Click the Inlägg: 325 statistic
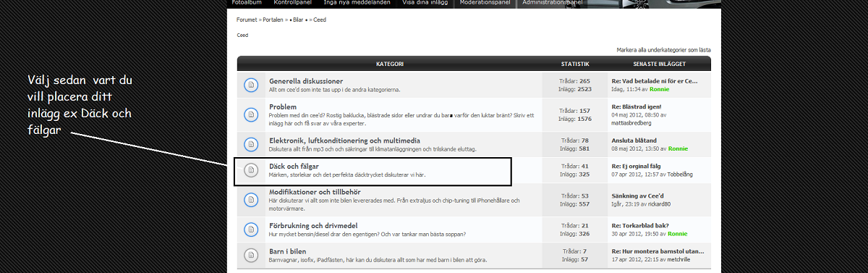Screen dimensions: 868x273 [576, 174]
